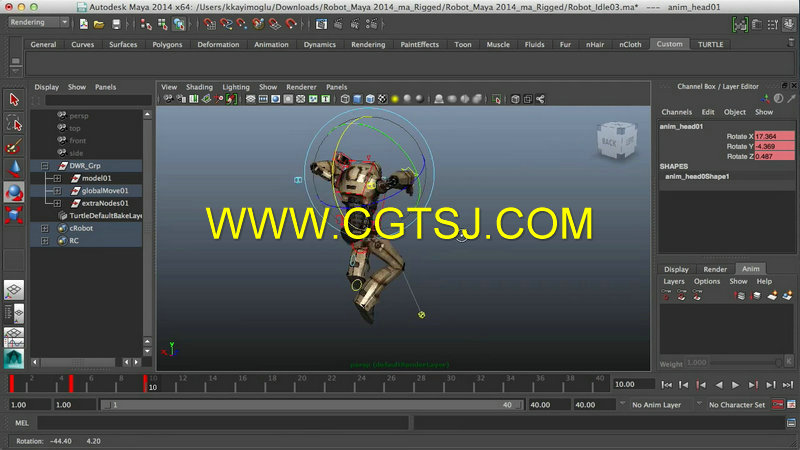The width and height of the screenshot is (800, 450).
Task: Toggle wireframe cube display in viewport toolbar
Action: (x=345, y=99)
